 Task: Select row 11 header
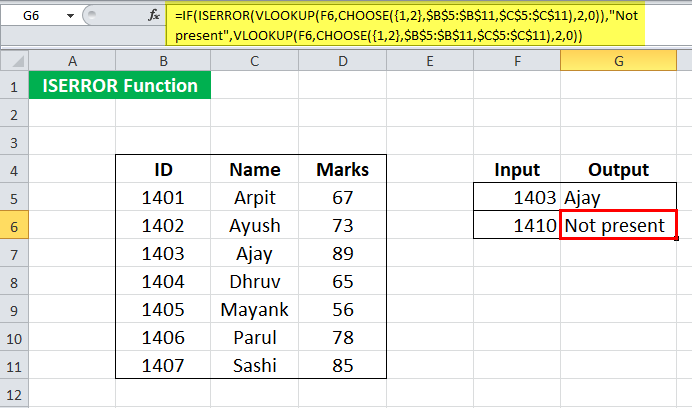coord(14,366)
